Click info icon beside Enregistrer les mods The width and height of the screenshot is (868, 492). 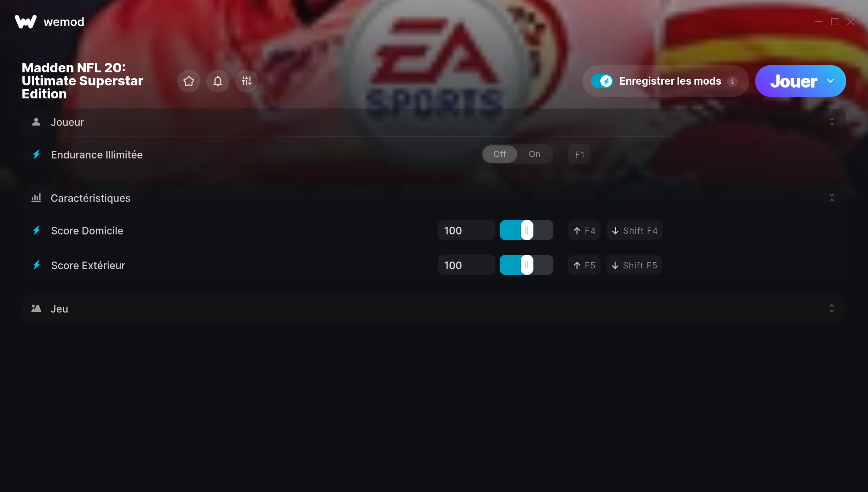[732, 81]
